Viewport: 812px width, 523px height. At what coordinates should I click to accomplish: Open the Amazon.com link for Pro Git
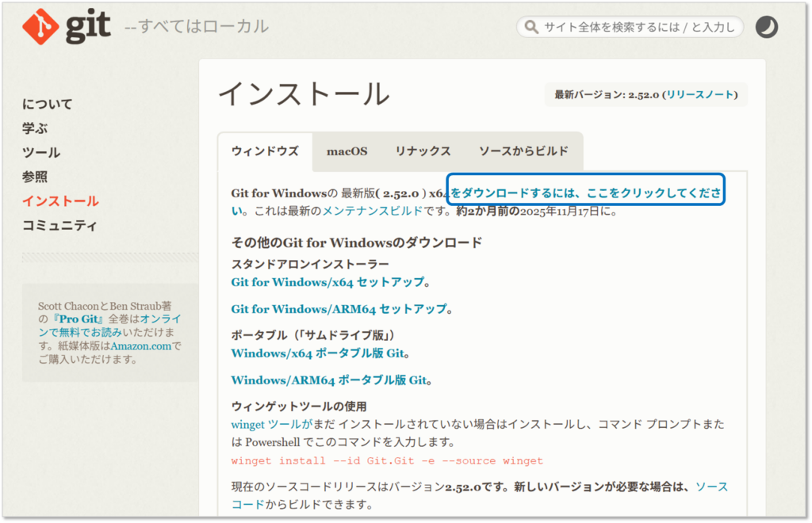coord(140,346)
